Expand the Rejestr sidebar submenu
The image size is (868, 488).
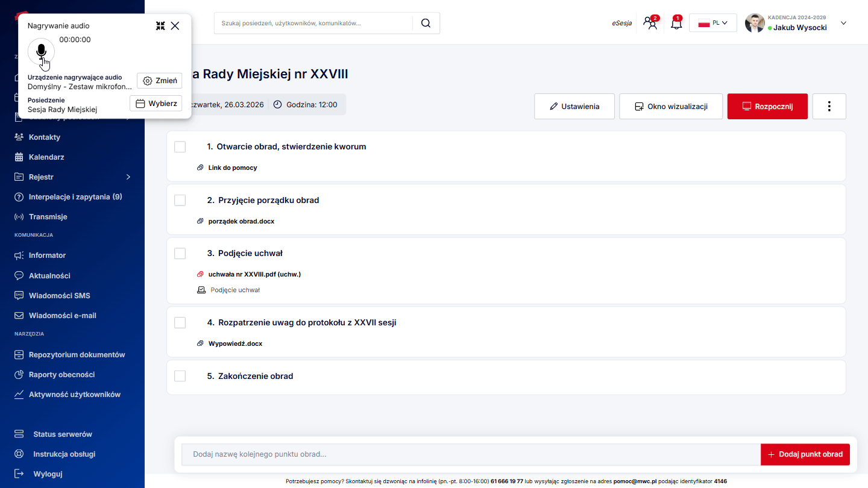coord(128,177)
